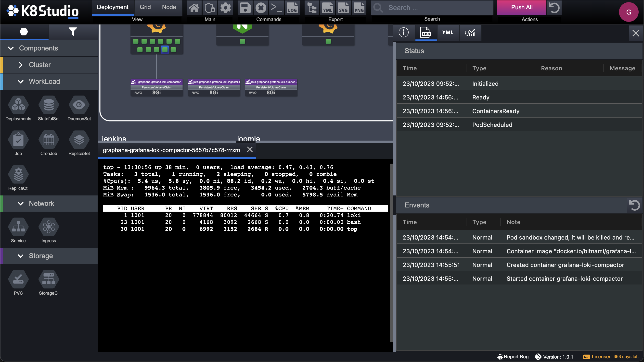Click the K8Studio logo
This screenshot has height=362, width=644.
pos(42,11)
